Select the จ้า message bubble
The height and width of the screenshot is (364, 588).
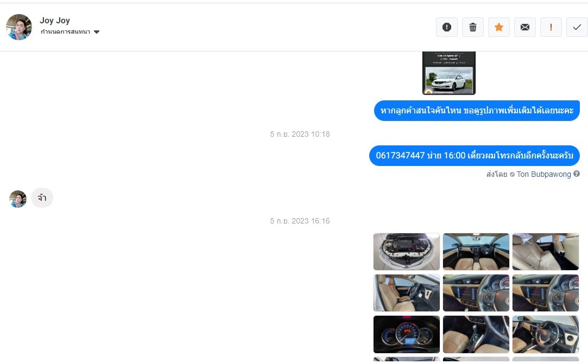[42, 197]
